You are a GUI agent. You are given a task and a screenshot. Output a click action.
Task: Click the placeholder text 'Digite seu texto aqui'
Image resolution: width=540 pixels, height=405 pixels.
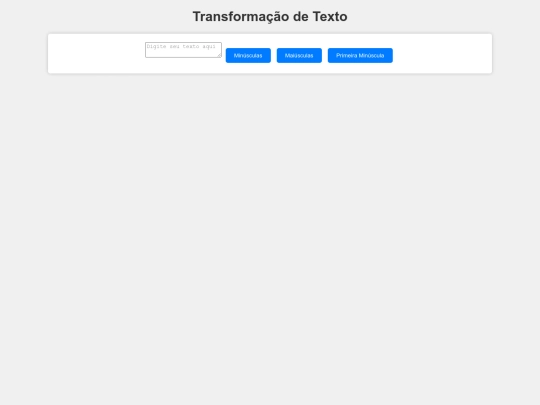click(x=181, y=46)
